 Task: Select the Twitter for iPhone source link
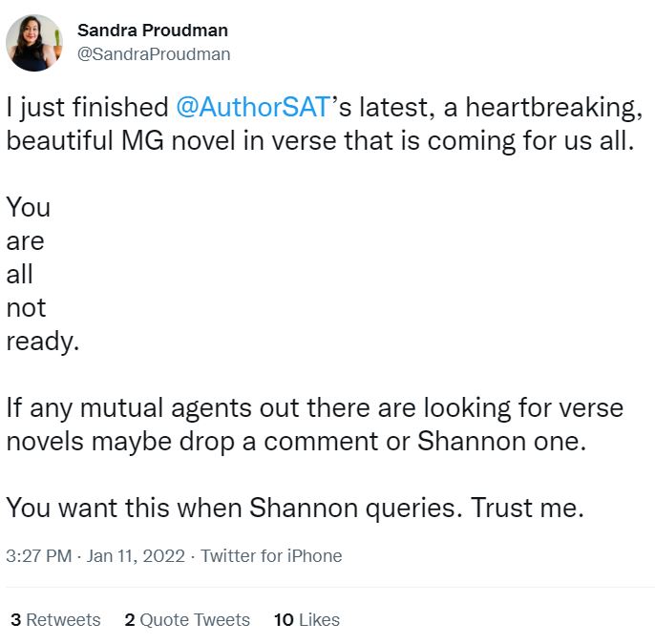271,555
